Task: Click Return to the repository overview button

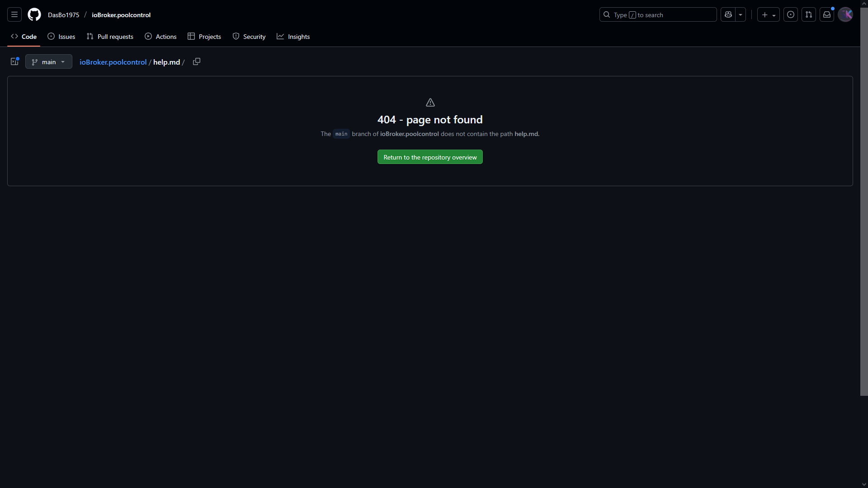Action: coord(430,157)
